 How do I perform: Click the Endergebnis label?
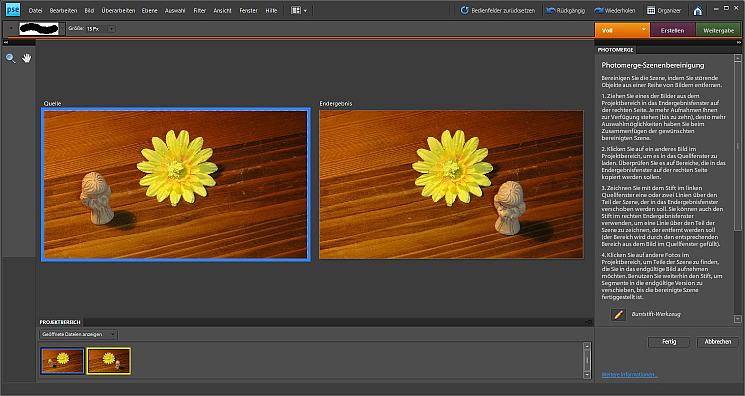coord(336,103)
